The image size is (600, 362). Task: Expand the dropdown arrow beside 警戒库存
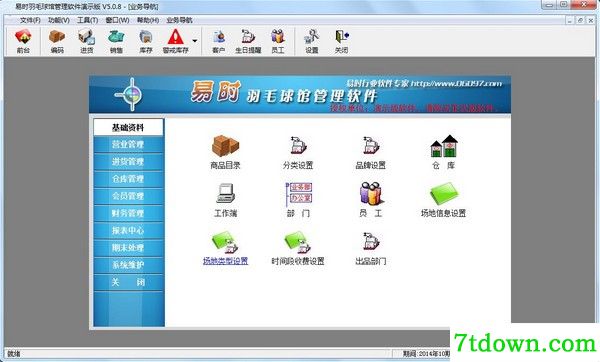click(x=195, y=41)
